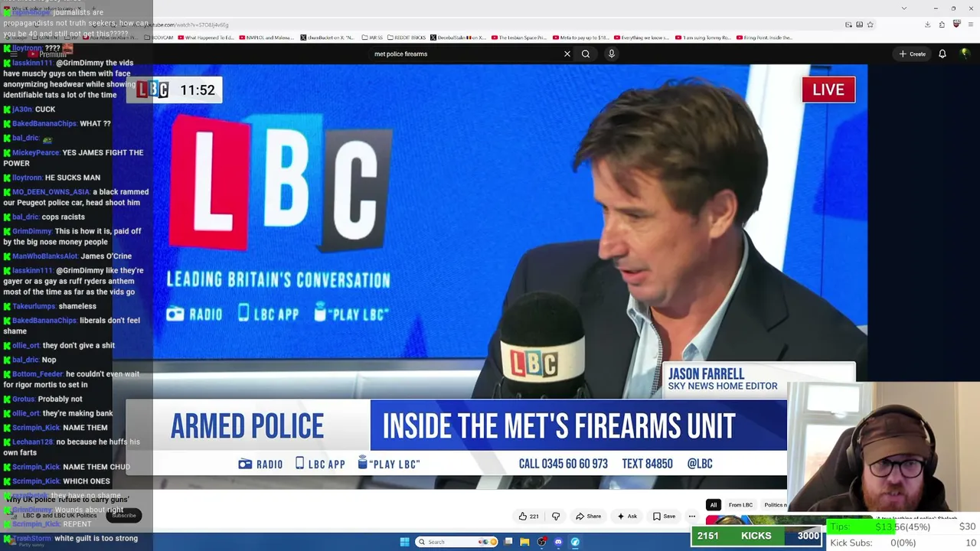
Task: Click the Ask button below the video
Action: 627,517
